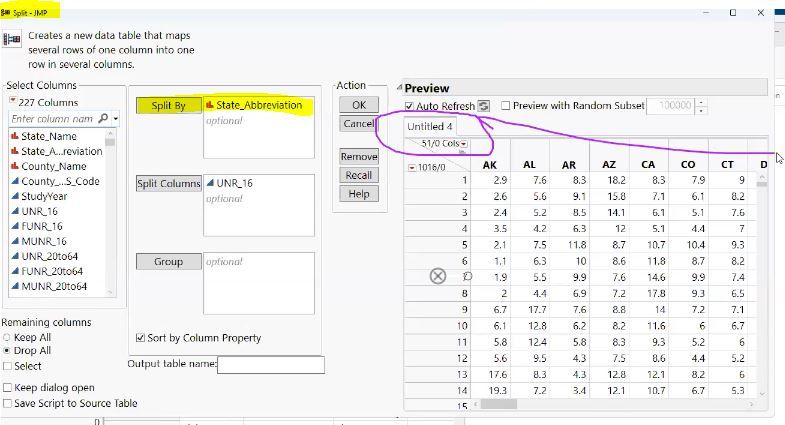The height and width of the screenshot is (425, 785).
Task: Click the JMP icon in title bar
Action: tap(6, 11)
